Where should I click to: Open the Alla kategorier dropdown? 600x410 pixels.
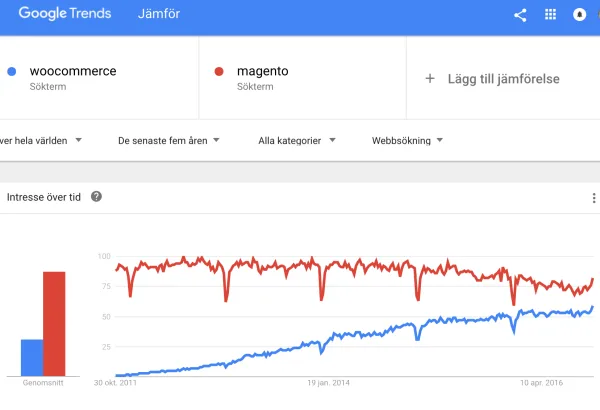click(x=297, y=140)
